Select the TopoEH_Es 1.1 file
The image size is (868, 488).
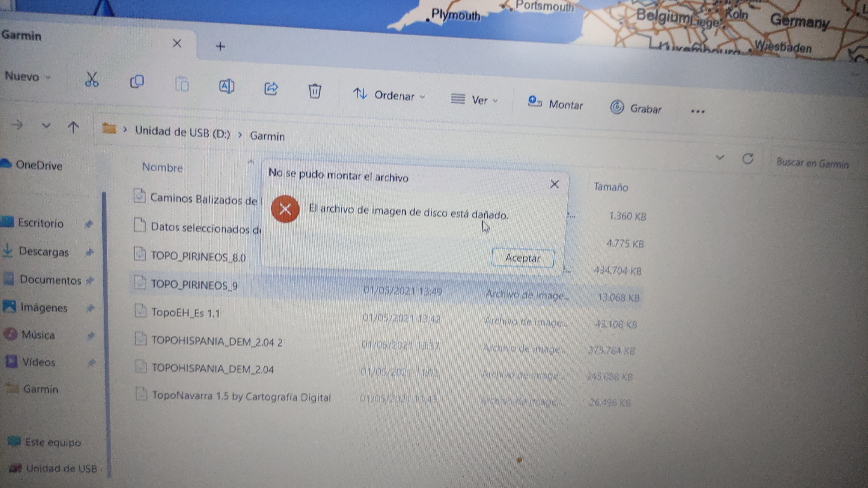click(x=185, y=313)
